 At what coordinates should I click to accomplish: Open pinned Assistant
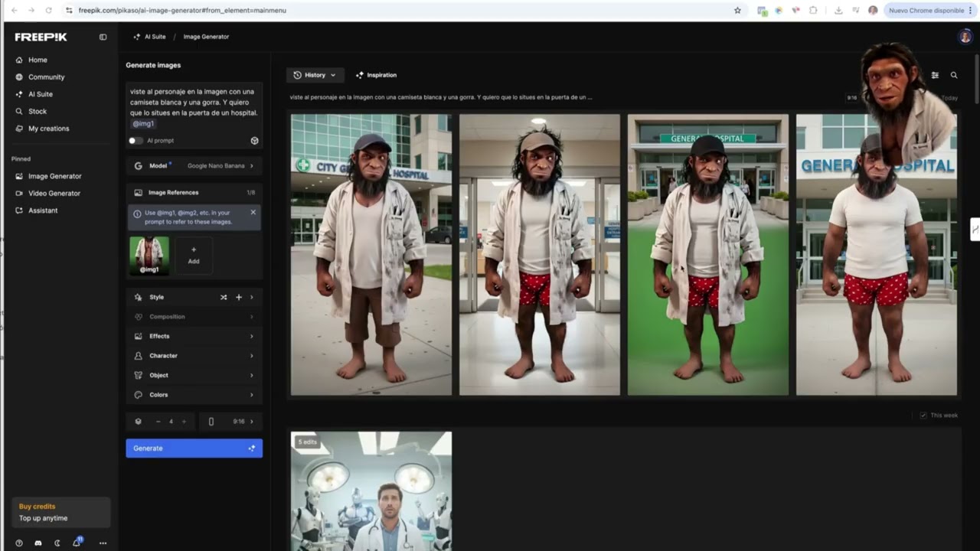coord(43,210)
